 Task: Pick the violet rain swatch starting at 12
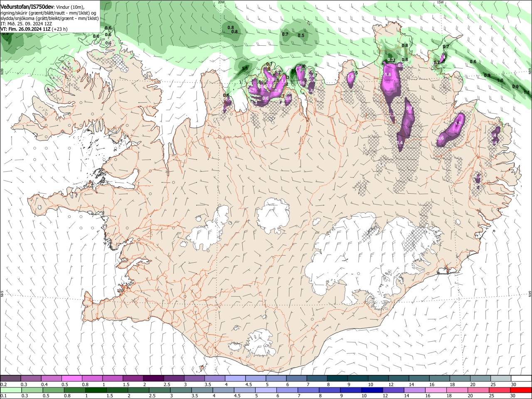(x=393, y=390)
